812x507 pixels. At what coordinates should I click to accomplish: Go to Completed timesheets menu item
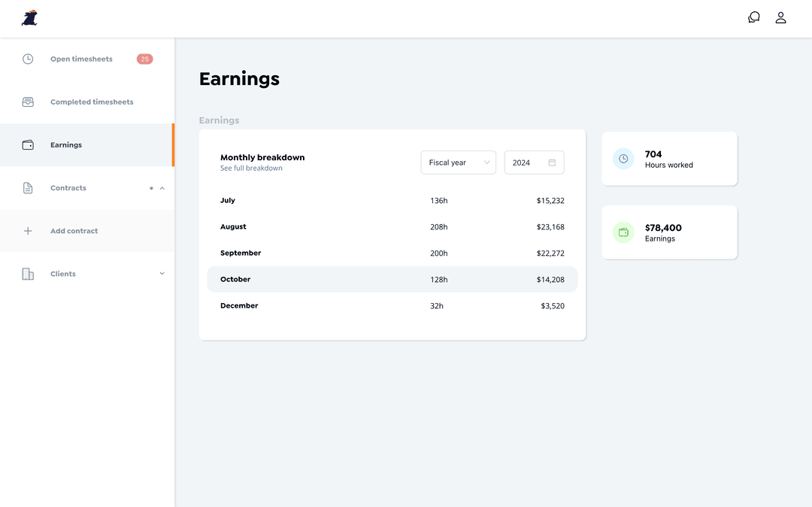92,102
